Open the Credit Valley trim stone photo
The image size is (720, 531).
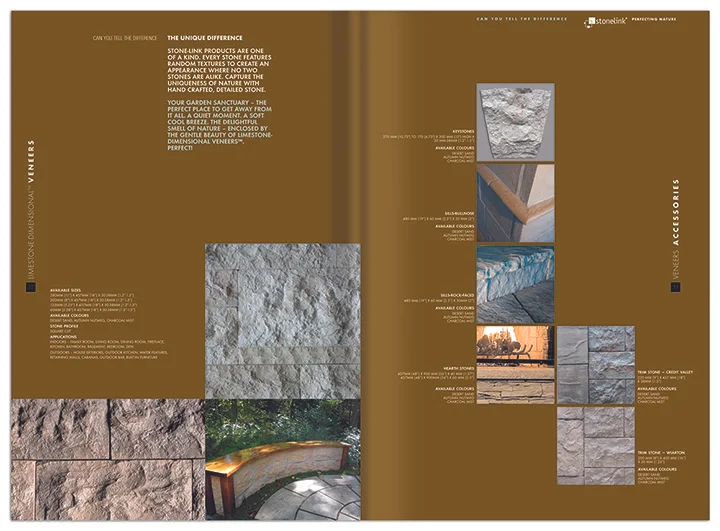(x=596, y=365)
